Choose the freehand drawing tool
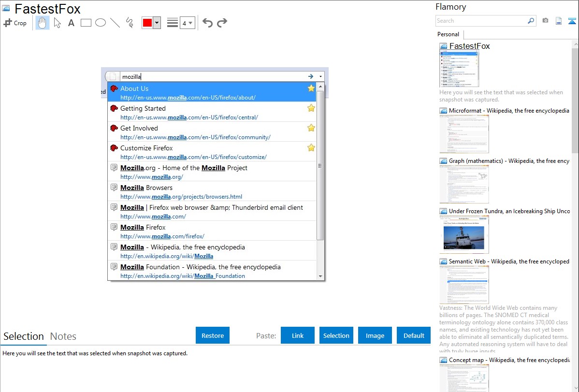The image size is (579, 392). click(x=130, y=23)
